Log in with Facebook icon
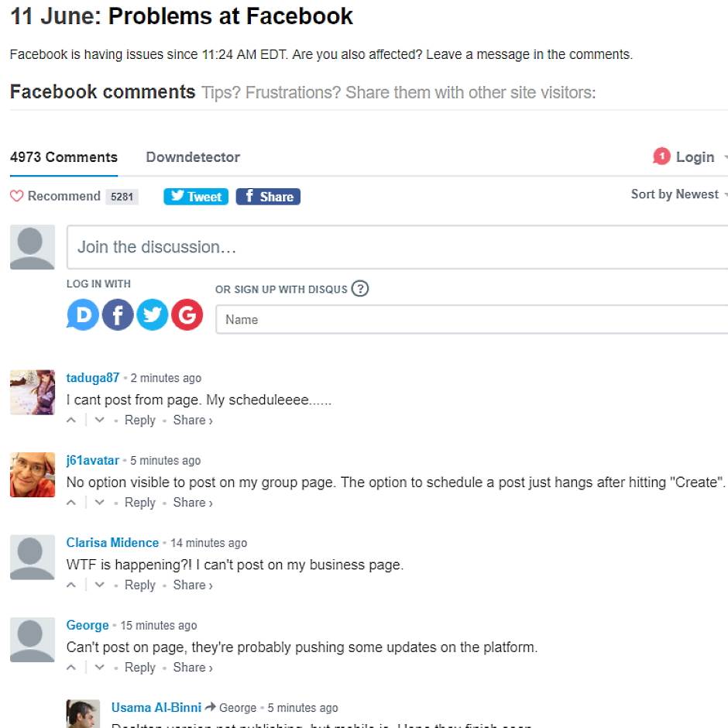The image size is (728, 728). pos(118,315)
